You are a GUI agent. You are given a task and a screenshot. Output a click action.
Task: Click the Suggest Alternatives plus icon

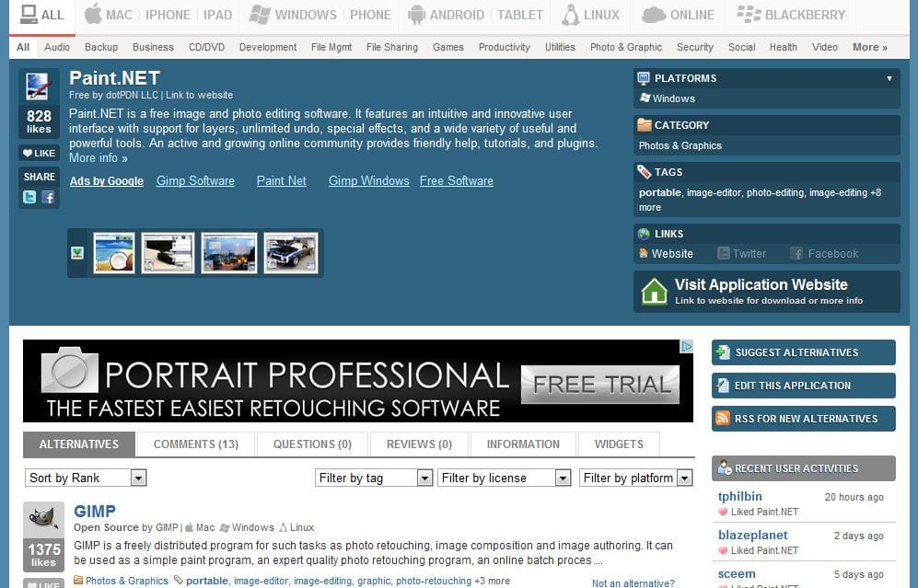pos(723,352)
